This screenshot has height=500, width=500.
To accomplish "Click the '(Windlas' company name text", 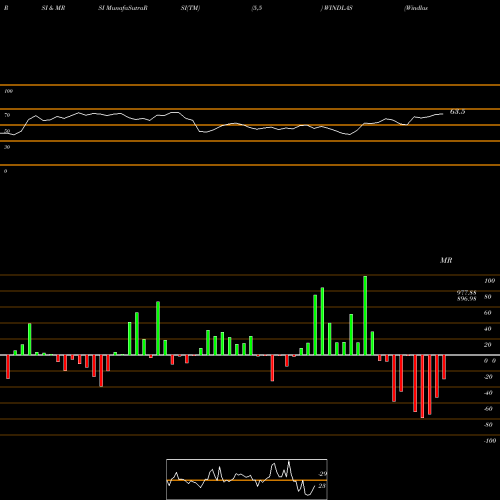I will tap(416, 8).
